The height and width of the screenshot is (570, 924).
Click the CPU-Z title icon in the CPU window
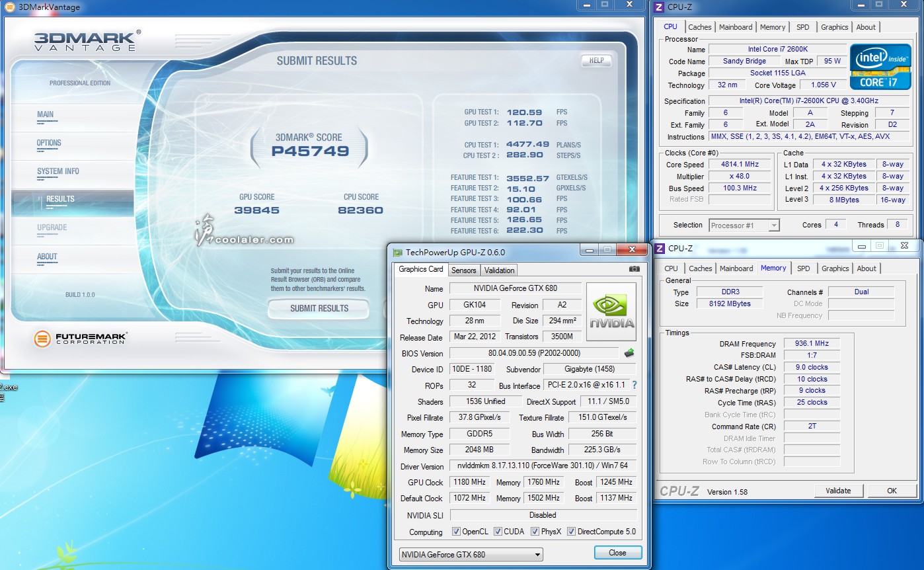[658, 7]
